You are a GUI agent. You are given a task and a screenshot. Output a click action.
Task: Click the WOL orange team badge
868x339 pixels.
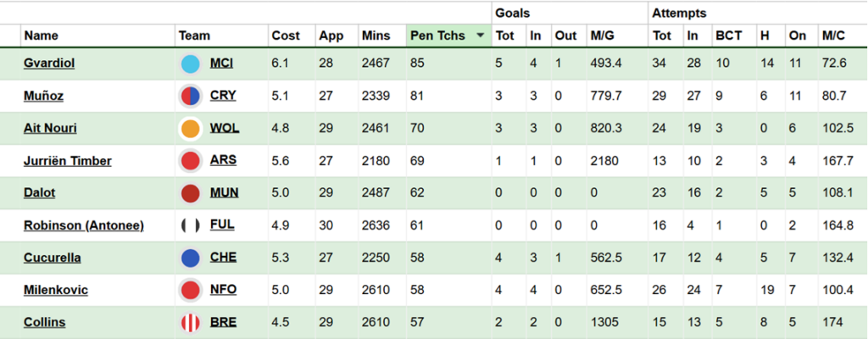coord(190,129)
